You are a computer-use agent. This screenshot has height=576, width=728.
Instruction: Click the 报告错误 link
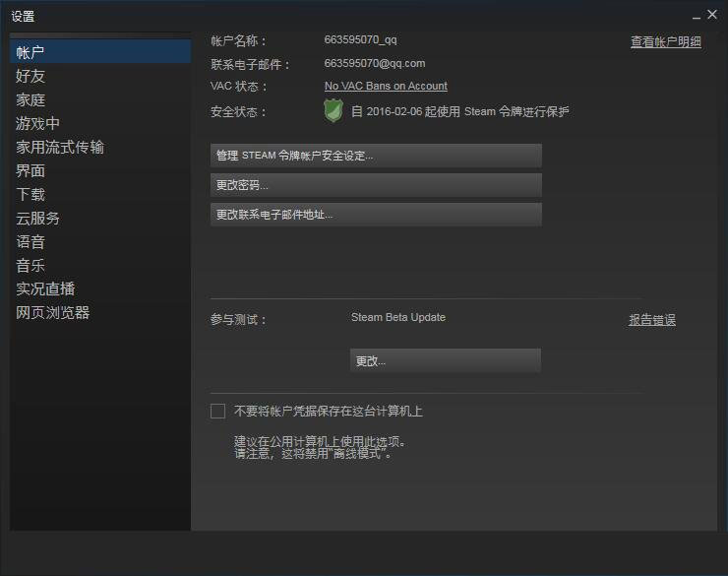[x=652, y=320]
